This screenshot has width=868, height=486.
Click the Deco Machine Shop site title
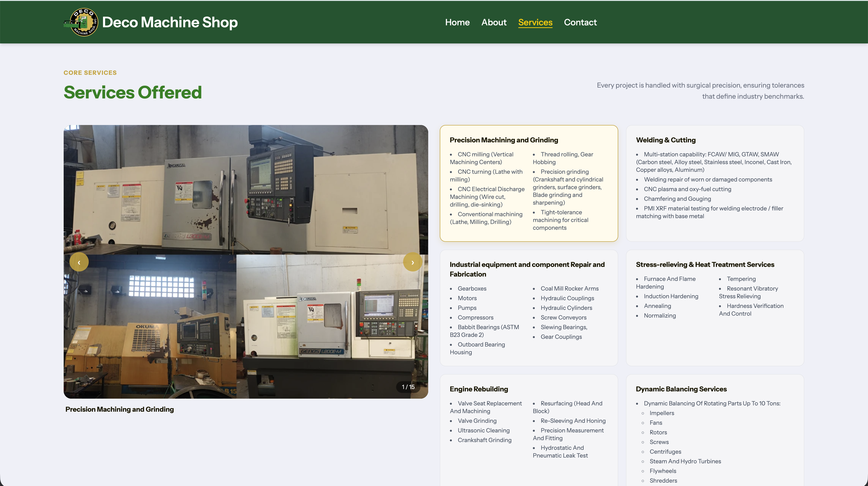170,22
